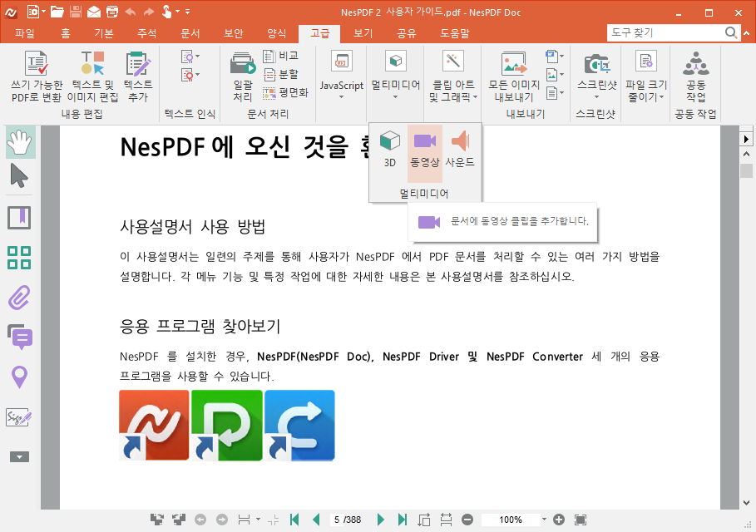Click 텍스트 및 이미지 편집 tool

point(92,76)
